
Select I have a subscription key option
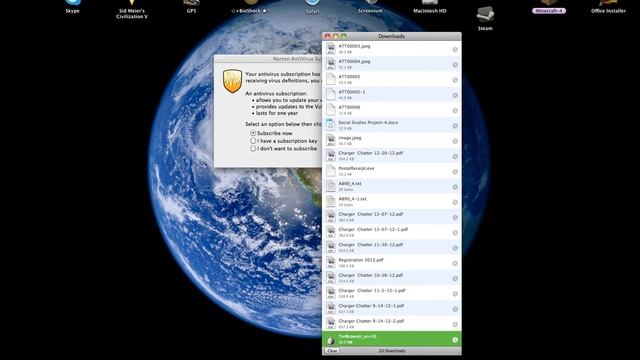coord(253,141)
